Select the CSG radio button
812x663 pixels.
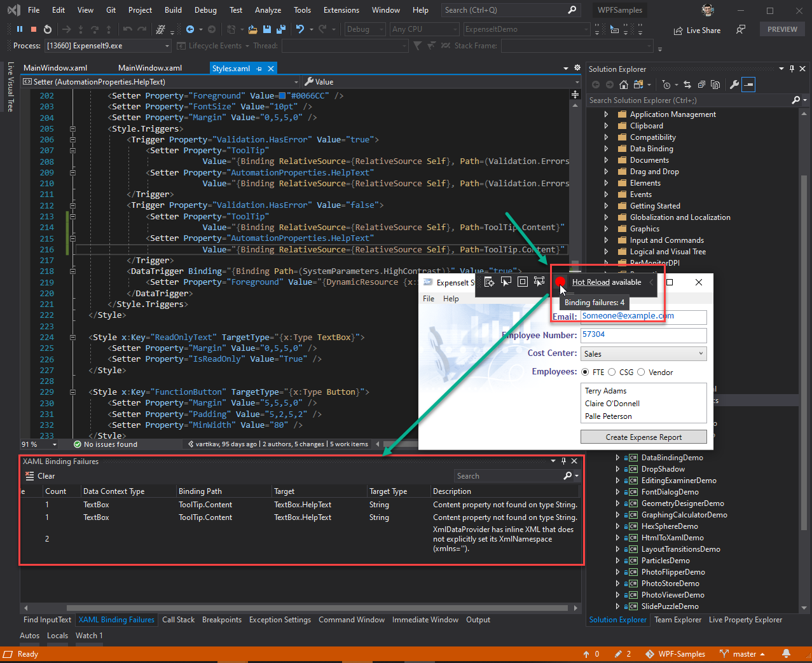click(612, 373)
